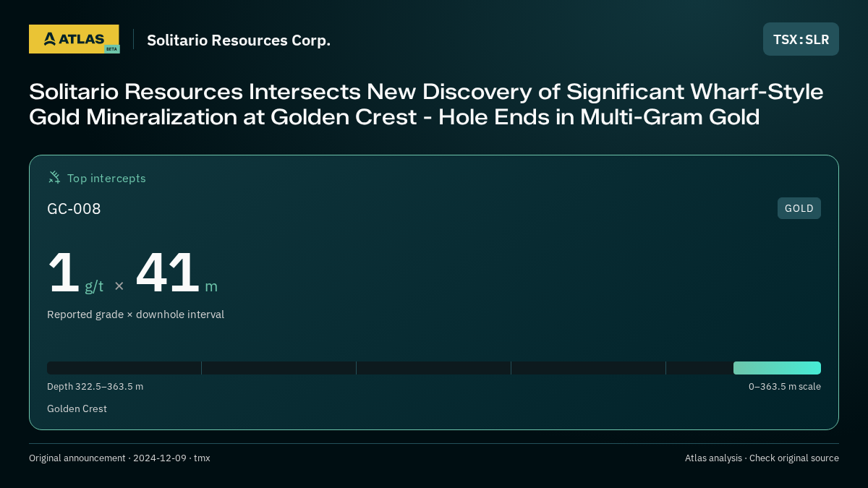Click the GOLD commodity tag
This screenshot has height=488, width=868.
pyautogui.click(x=799, y=208)
